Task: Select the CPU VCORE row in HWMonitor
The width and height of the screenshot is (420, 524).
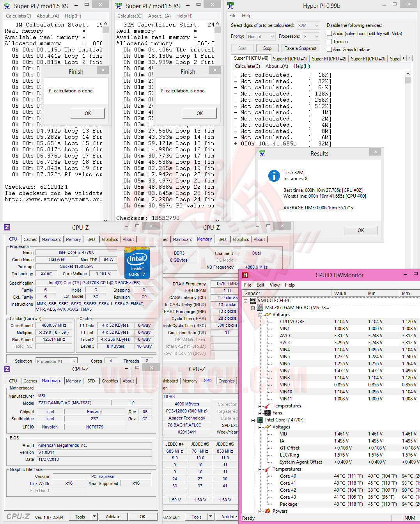Action: coord(331,322)
